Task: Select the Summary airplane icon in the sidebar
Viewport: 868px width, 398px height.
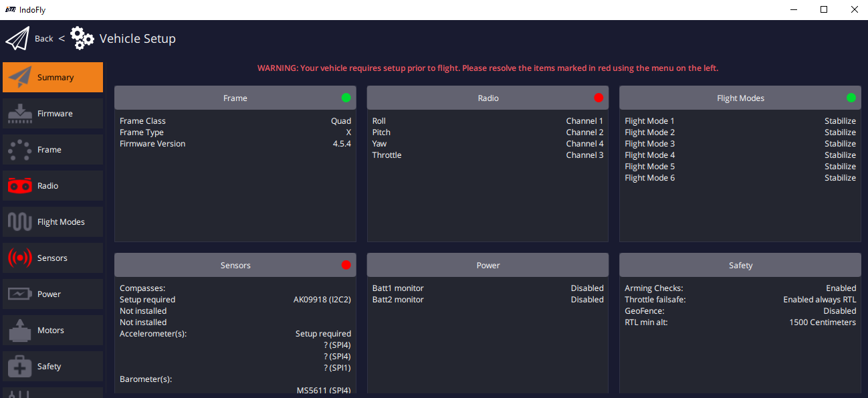Action: click(x=20, y=77)
